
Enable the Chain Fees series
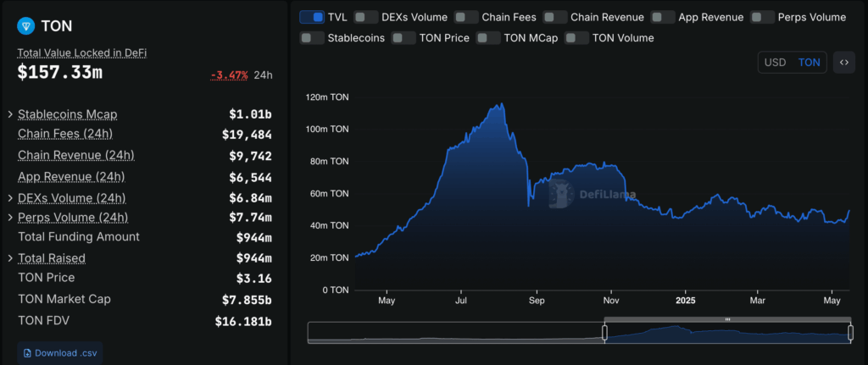coord(466,17)
